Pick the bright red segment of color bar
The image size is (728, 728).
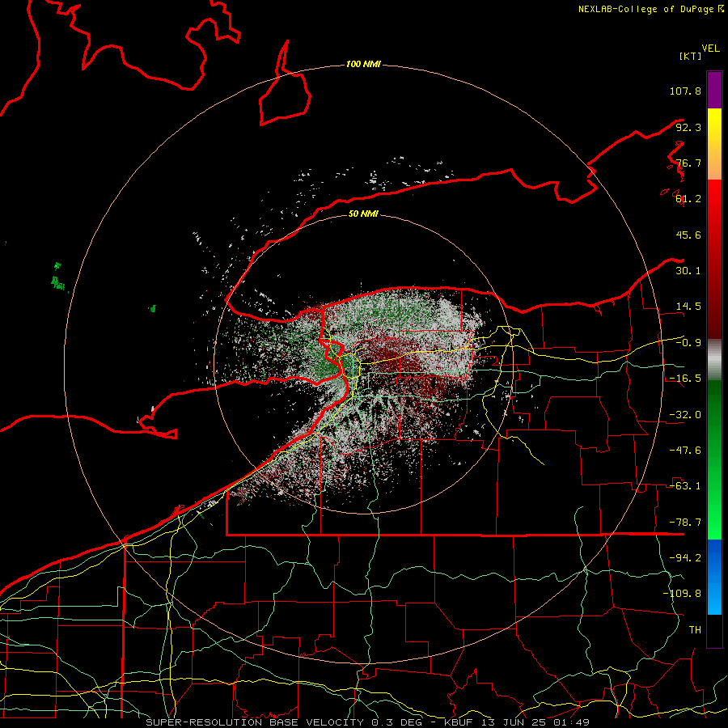pyautogui.click(x=714, y=259)
